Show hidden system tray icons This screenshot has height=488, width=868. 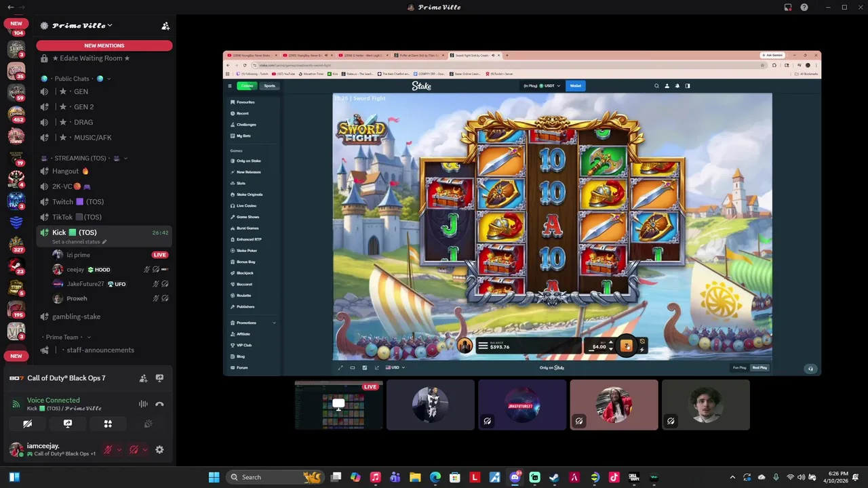732,477
